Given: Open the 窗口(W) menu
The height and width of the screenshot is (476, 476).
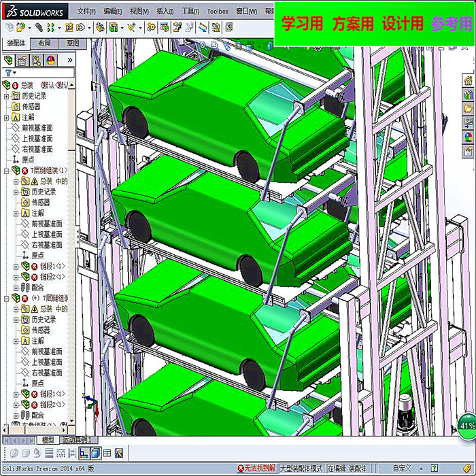Looking at the screenshot, I should pos(246,12).
